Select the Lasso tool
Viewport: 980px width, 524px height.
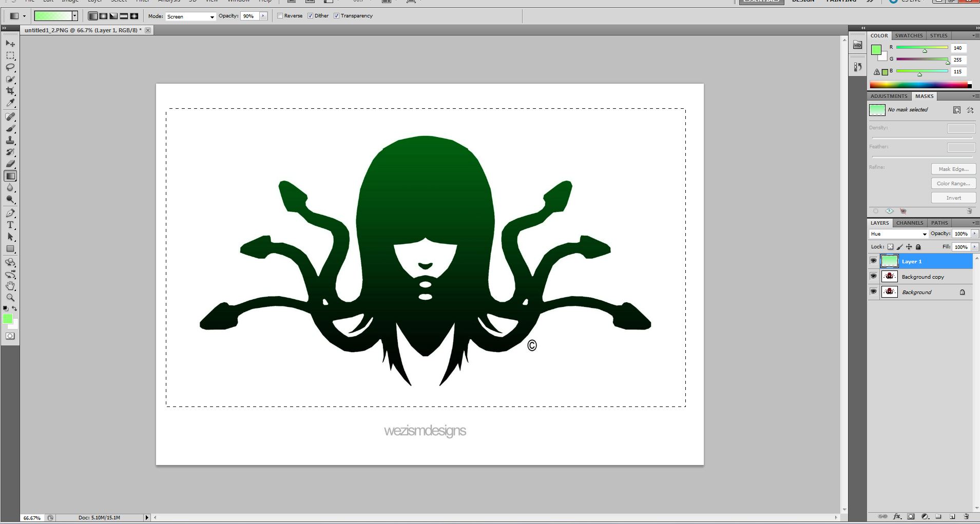[10, 67]
